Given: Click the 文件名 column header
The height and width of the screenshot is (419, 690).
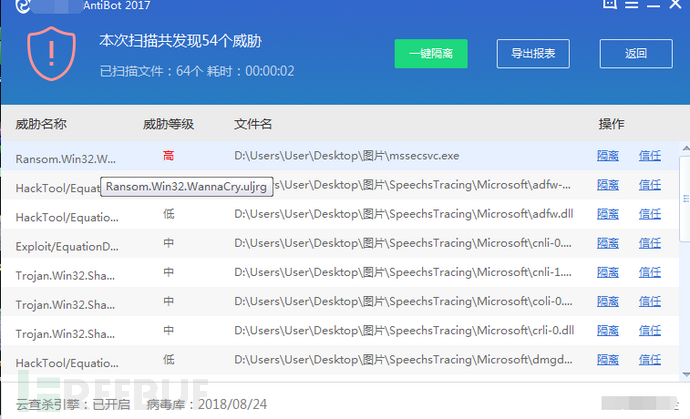Looking at the screenshot, I should pos(253,124).
